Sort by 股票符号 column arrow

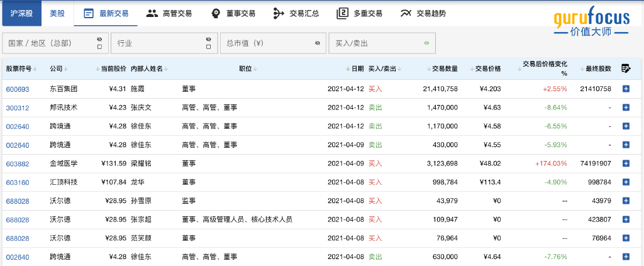[x=35, y=69]
